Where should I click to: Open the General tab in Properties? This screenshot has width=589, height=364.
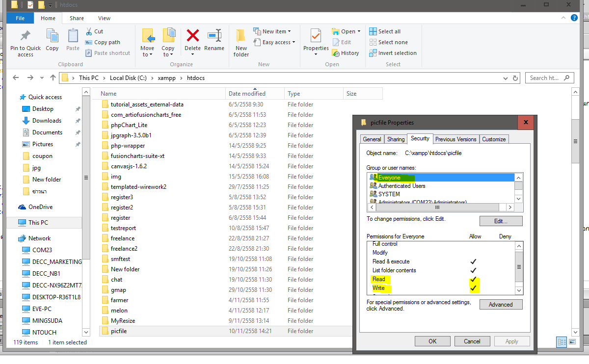(x=372, y=139)
